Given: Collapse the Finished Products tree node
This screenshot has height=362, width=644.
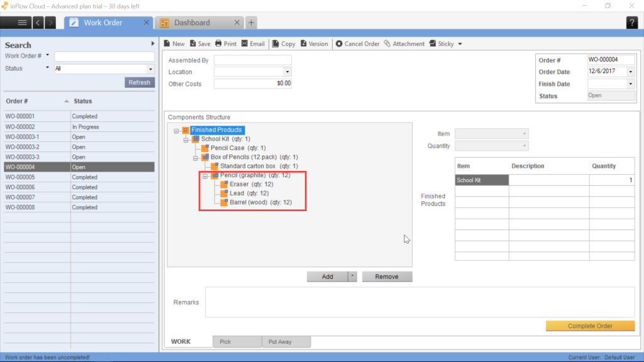Looking at the screenshot, I should pos(176,131).
